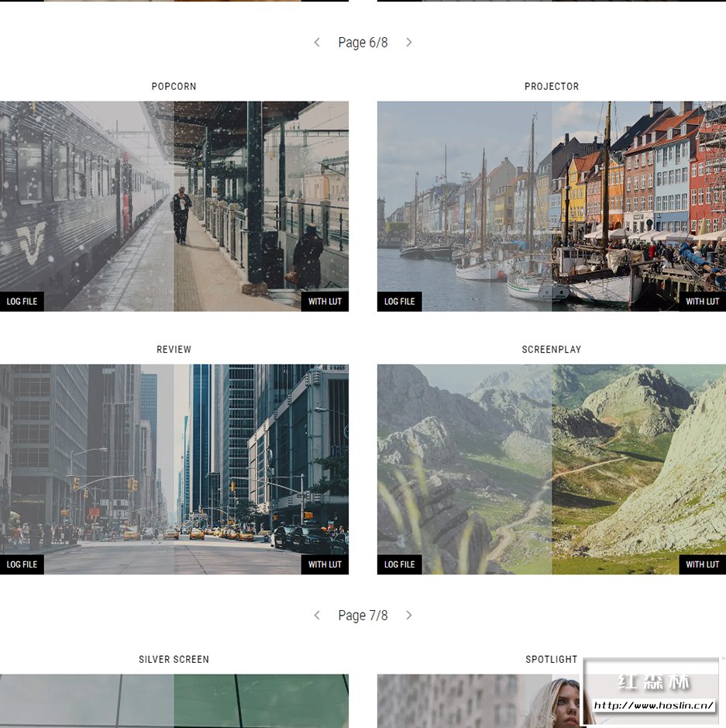Go to previous page from Page 7/8
The height and width of the screenshot is (728, 726).
317,615
